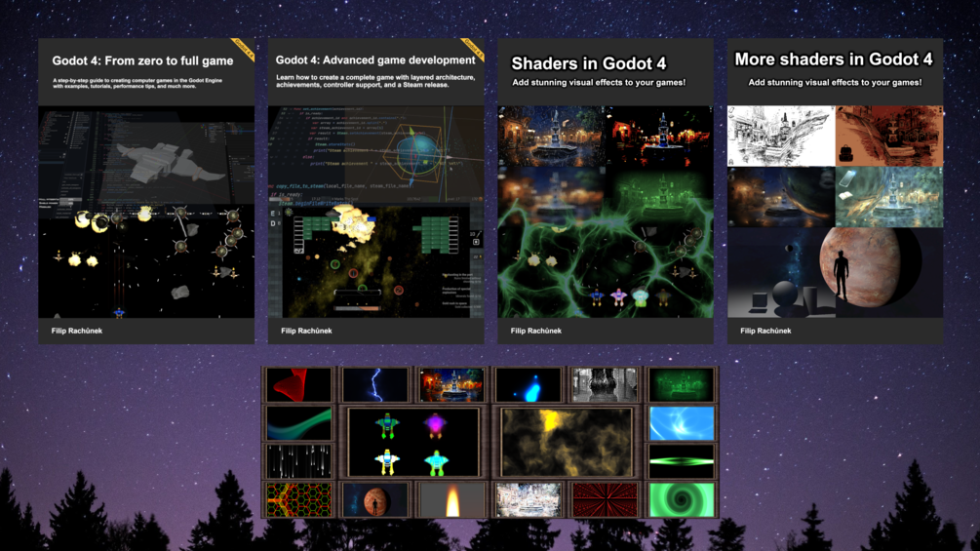The height and width of the screenshot is (551, 980).
Task: Open the brick-breaker game screenshot on the Advanced cover
Action: tap(375, 261)
